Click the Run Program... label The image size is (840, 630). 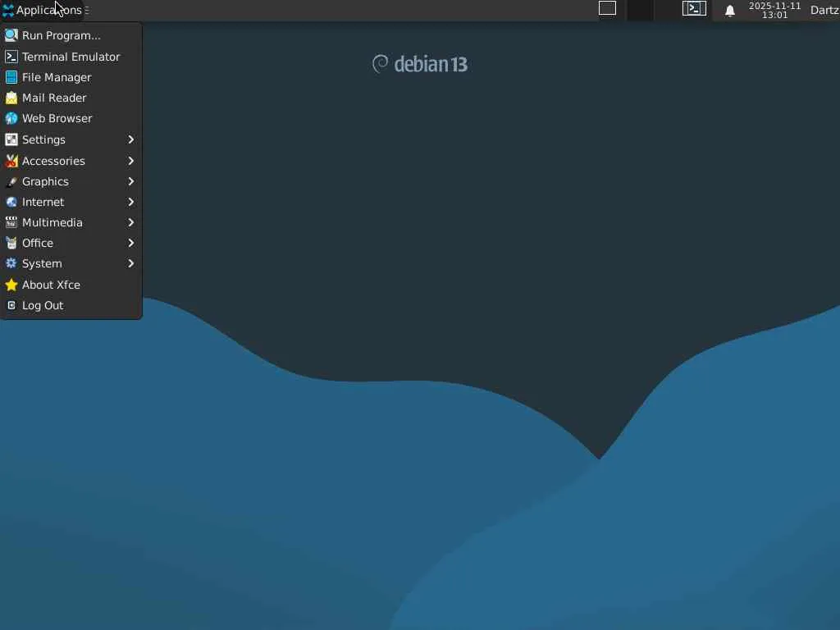pyautogui.click(x=61, y=36)
